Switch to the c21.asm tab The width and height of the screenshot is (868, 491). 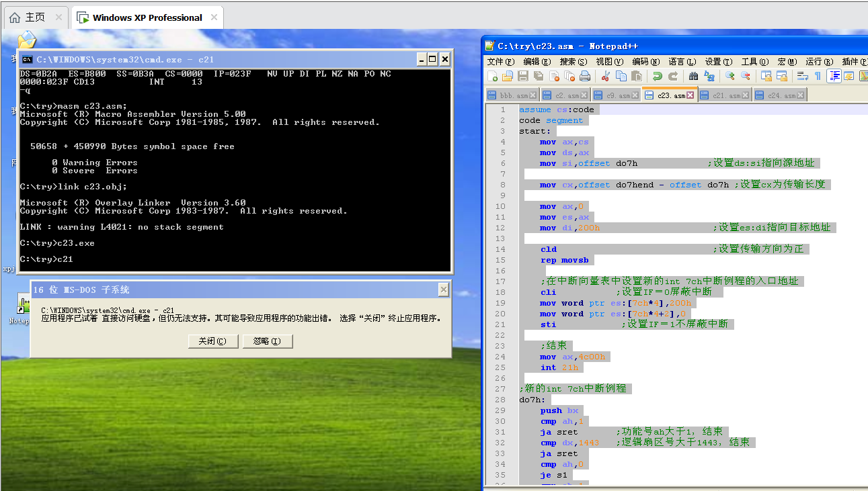tap(725, 95)
